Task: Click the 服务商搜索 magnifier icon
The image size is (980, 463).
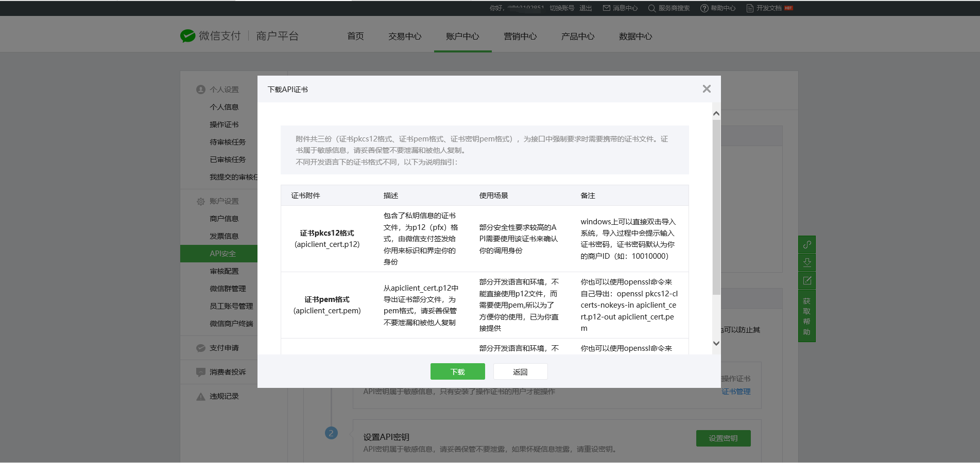Action: (651, 8)
